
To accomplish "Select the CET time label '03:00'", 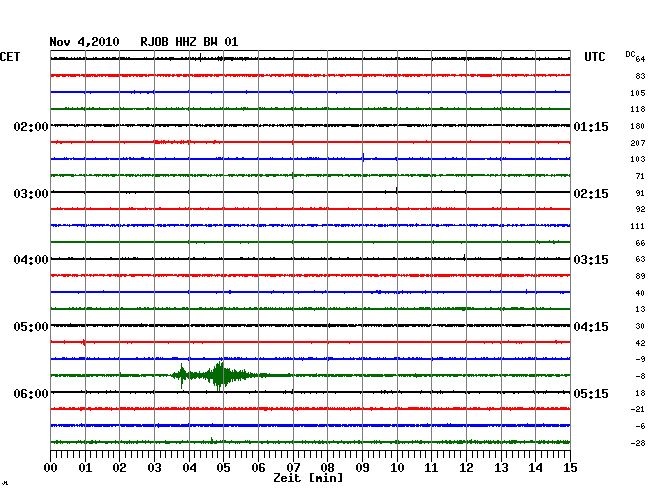I will point(31,194).
